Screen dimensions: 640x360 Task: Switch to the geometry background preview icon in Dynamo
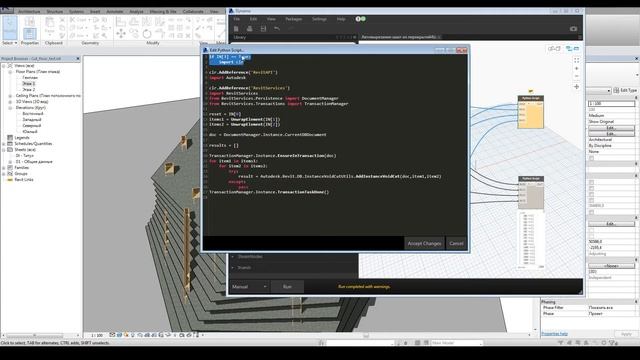tap(553, 49)
